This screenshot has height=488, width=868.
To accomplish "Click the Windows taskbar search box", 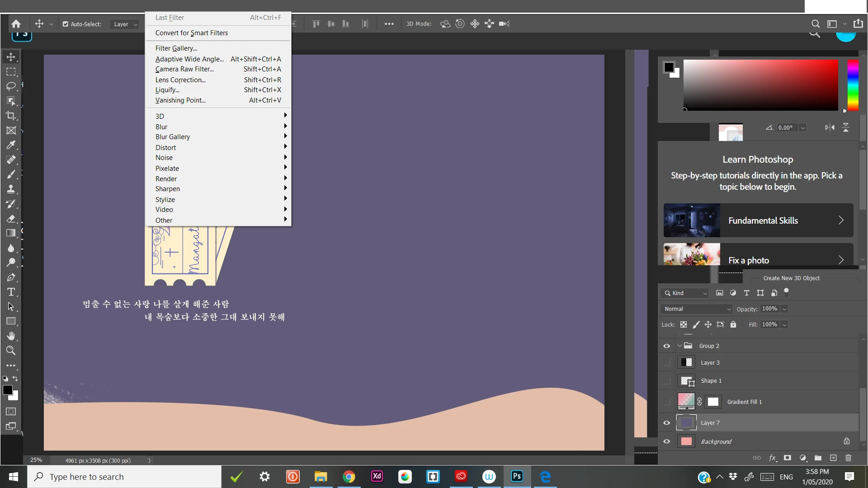I will pos(124,477).
